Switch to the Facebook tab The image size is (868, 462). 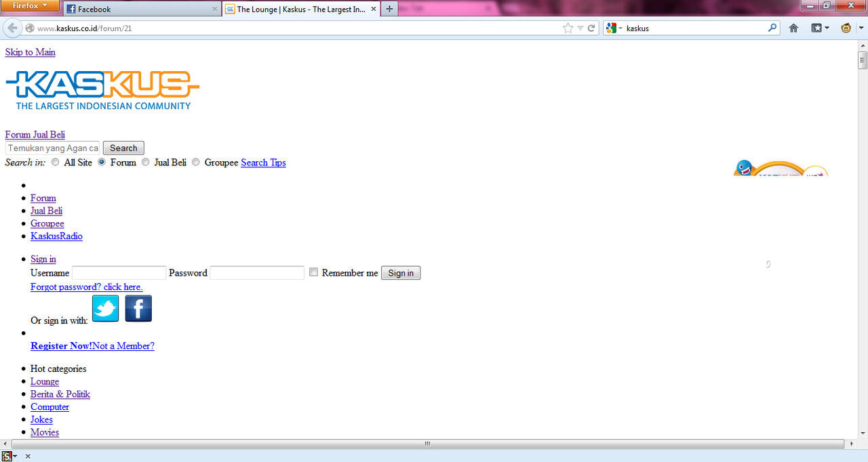tap(142, 9)
